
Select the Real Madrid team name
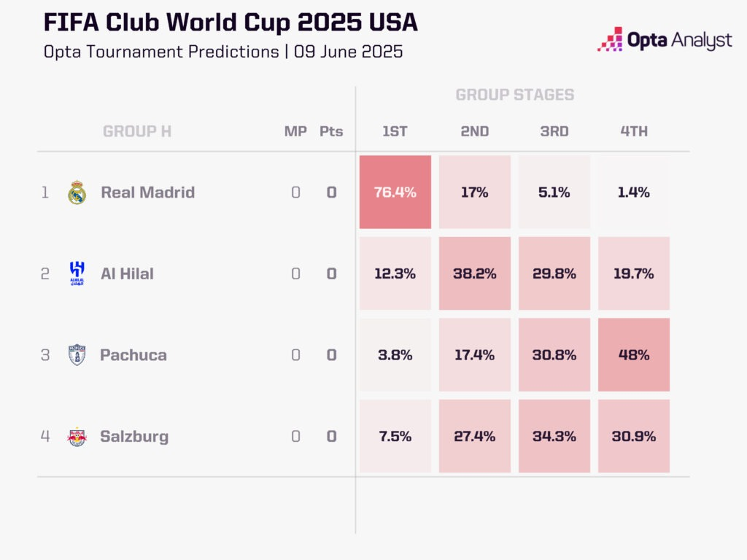point(147,192)
